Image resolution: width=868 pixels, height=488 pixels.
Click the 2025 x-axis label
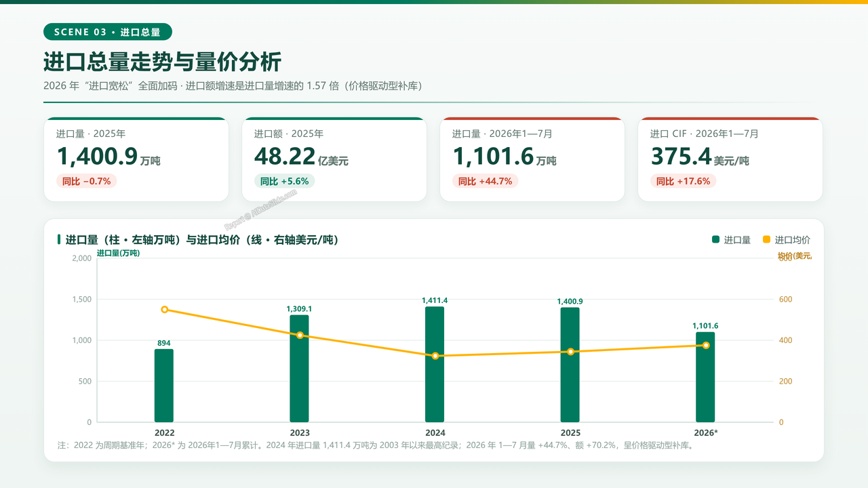pos(570,432)
